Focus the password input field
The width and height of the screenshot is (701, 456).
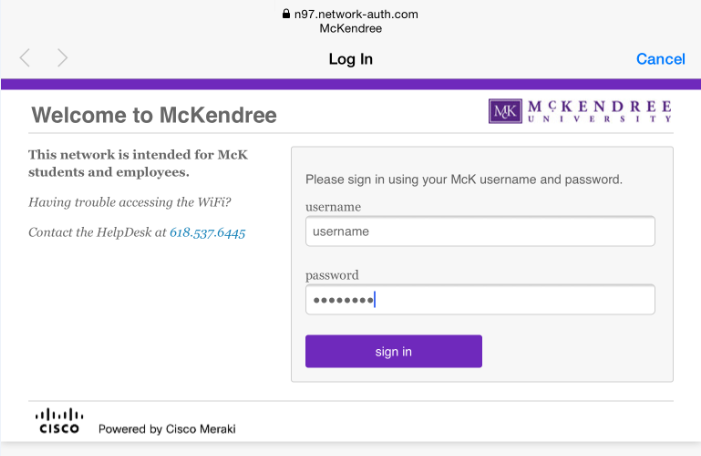tap(480, 300)
